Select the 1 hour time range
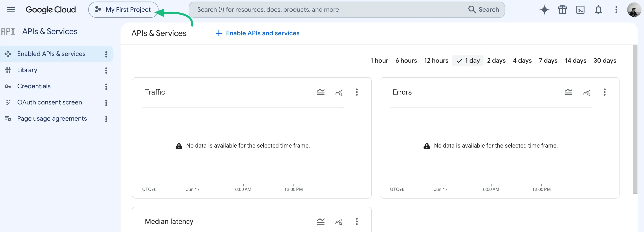Screen dimensions: 644x232 click(x=379, y=60)
